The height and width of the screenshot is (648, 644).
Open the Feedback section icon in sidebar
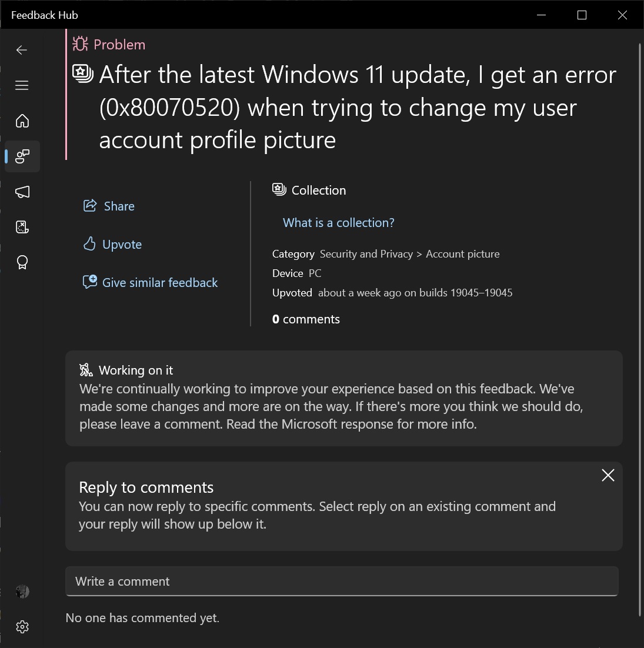[x=22, y=156]
